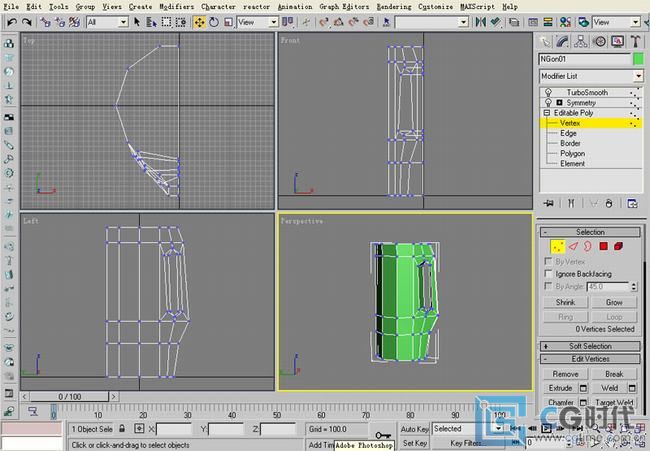This screenshot has height=451, width=650.
Task: Click the NGon01 object name field
Action: (x=584, y=59)
